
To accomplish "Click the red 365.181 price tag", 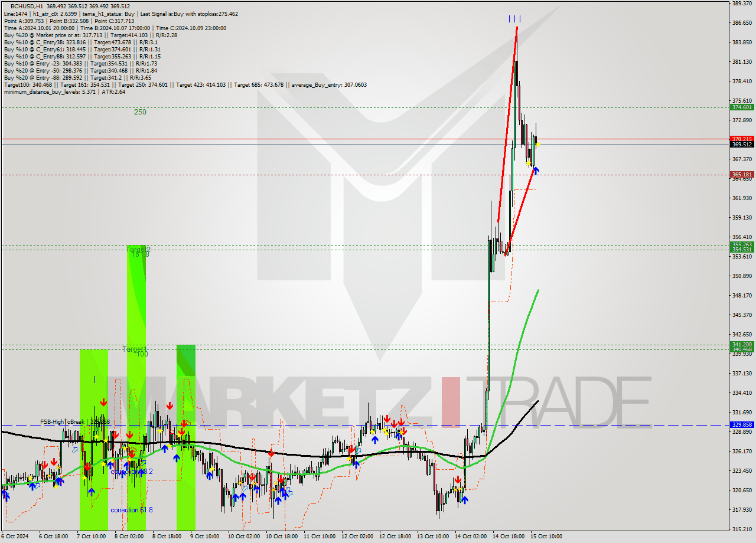I will click(x=742, y=175).
